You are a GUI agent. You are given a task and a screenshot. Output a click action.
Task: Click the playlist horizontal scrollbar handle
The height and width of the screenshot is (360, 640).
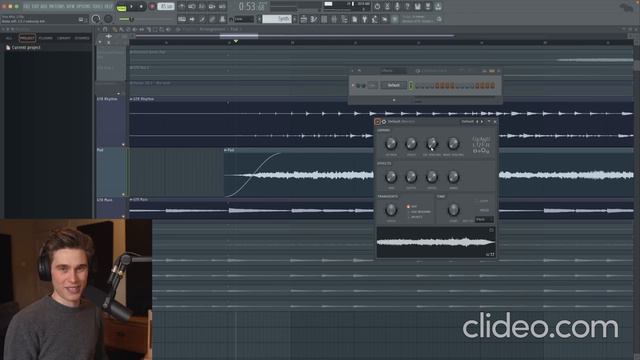click(x=239, y=36)
